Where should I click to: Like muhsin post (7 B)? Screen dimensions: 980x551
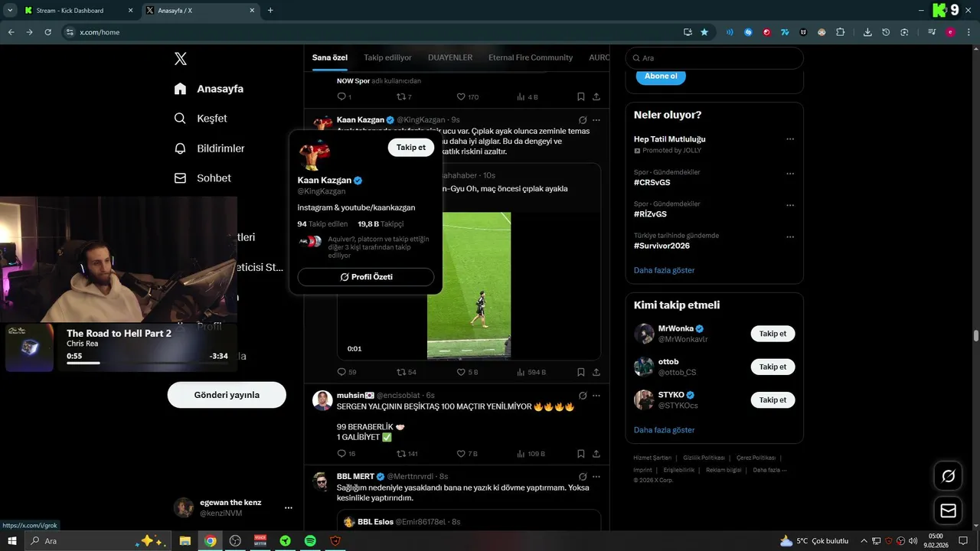467,454
